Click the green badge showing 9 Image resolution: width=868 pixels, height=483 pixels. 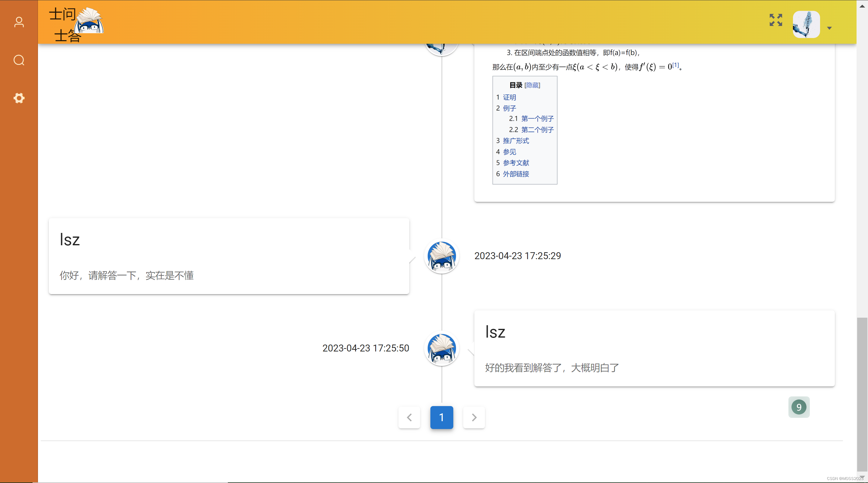coord(799,407)
